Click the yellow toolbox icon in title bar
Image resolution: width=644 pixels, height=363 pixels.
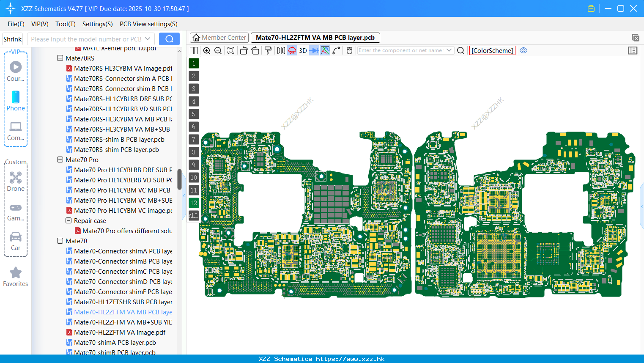pyautogui.click(x=591, y=8)
